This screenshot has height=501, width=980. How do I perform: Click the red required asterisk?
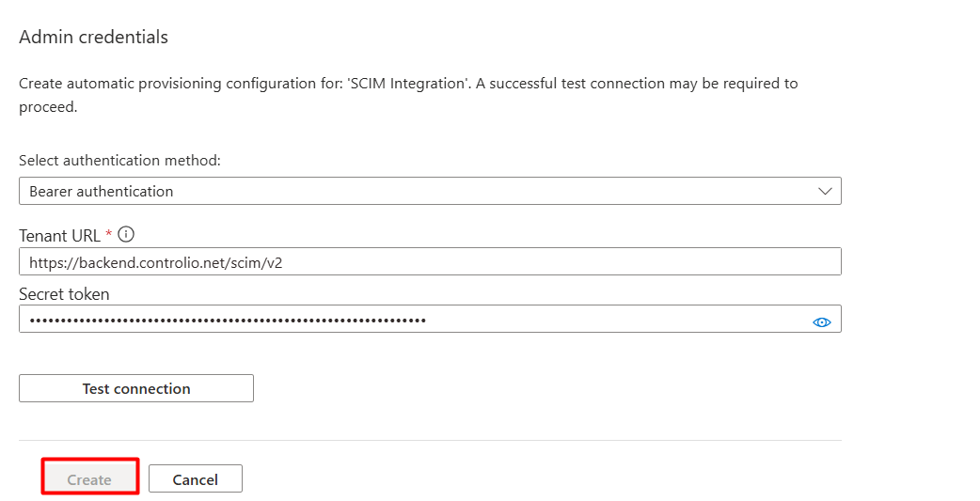click(109, 233)
